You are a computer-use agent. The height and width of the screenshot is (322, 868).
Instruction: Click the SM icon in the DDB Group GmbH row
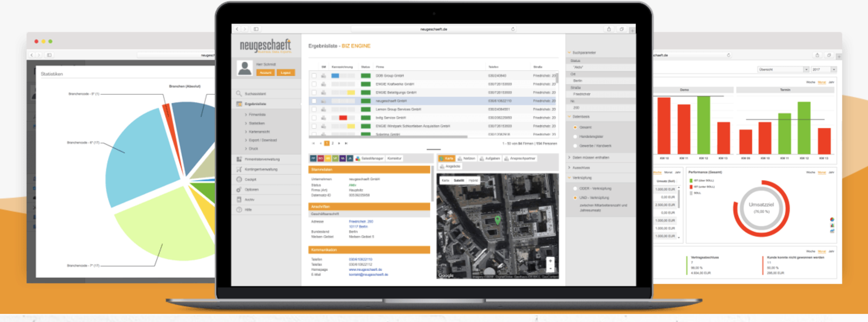[323, 76]
